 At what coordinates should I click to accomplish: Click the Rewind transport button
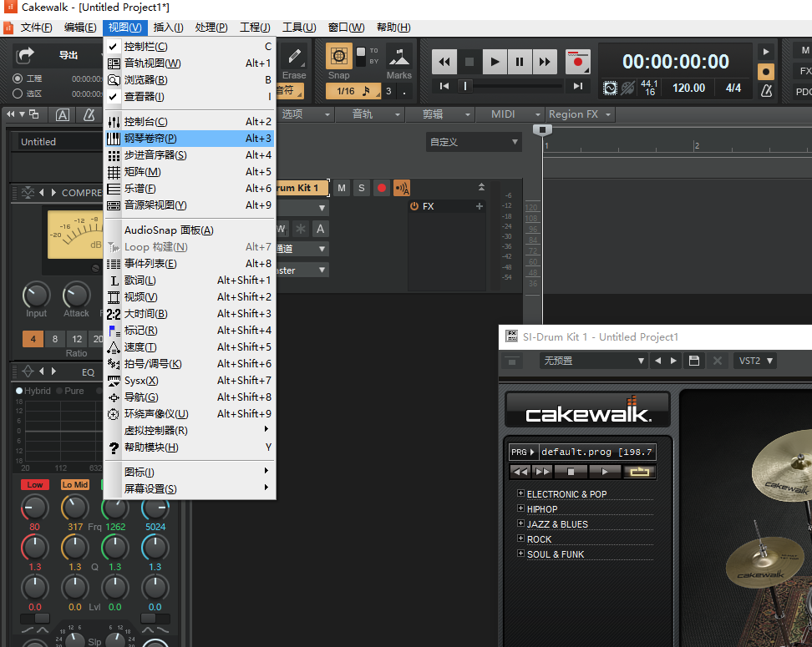coord(444,62)
